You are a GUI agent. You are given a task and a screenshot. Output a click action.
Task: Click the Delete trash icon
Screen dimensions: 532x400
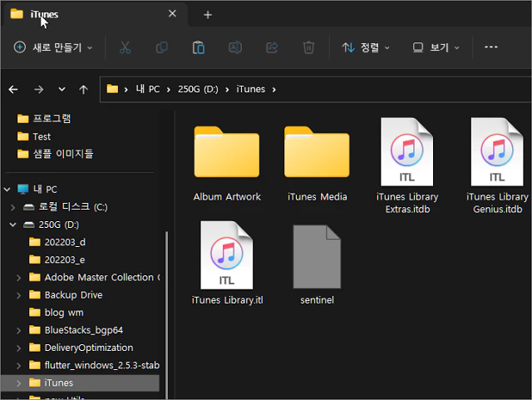[308, 47]
